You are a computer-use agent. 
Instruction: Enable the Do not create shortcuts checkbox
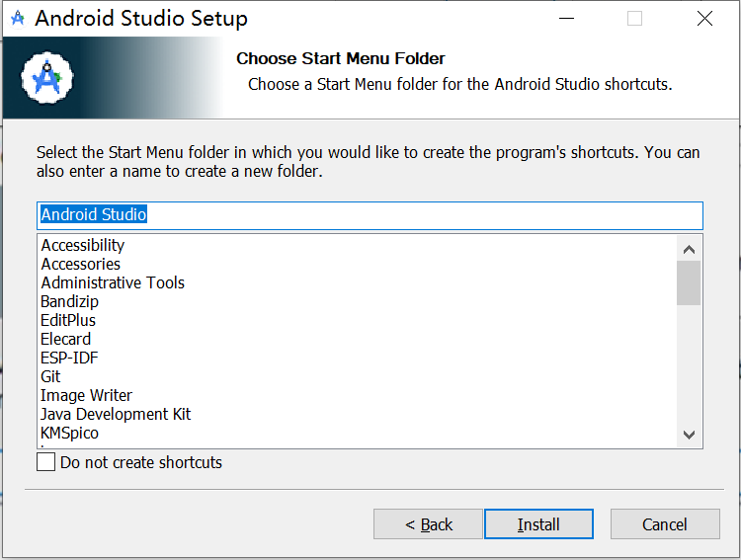click(45, 462)
